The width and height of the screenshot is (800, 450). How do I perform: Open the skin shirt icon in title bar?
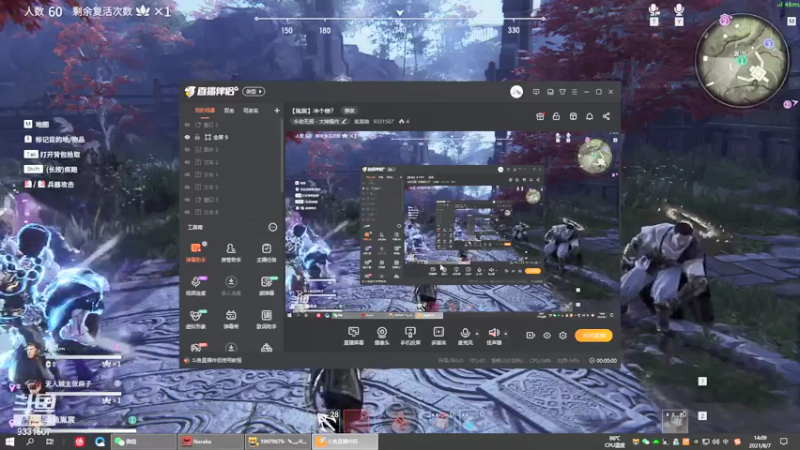[x=562, y=92]
